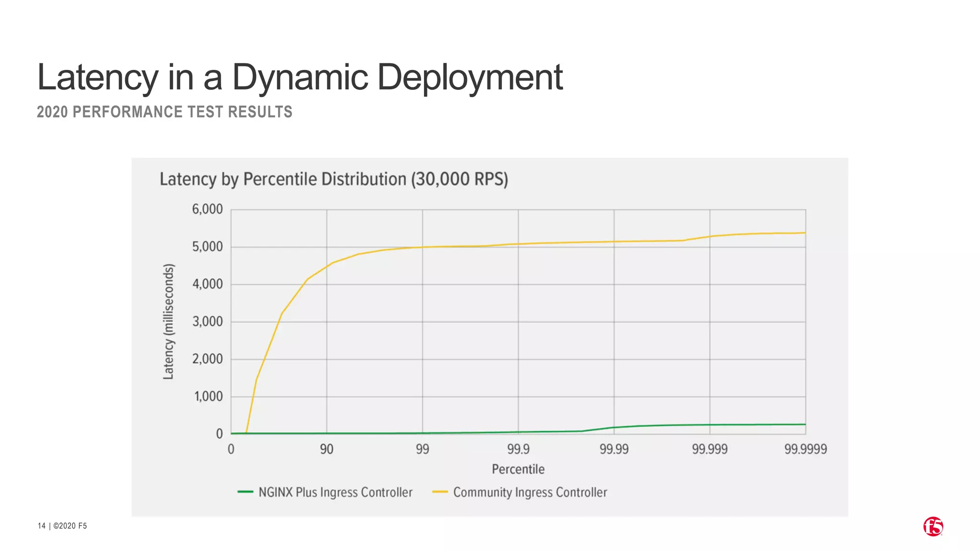
Task: Click the 99.9999 percentile axis label
Action: (805, 449)
